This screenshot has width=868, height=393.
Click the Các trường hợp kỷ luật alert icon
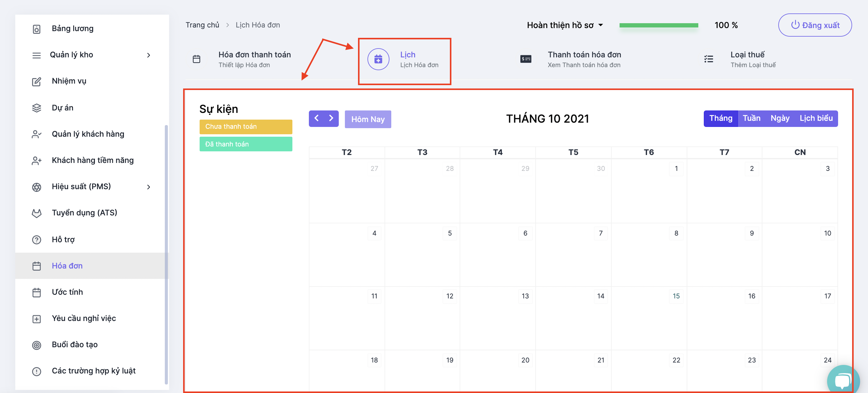(x=36, y=371)
